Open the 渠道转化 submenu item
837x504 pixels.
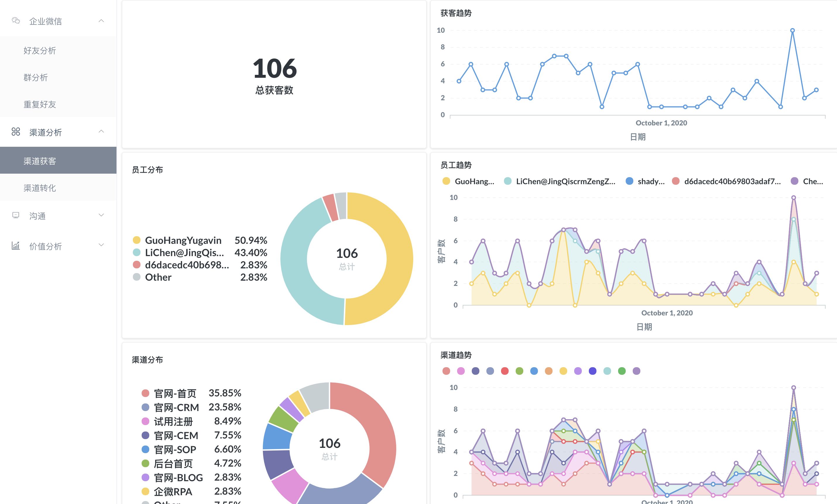click(x=40, y=188)
